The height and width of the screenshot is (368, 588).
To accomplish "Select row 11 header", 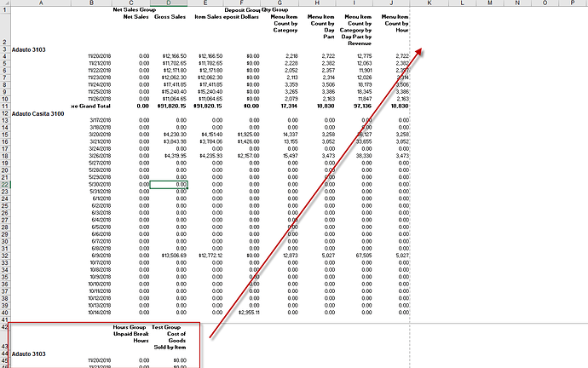I will point(5,106).
